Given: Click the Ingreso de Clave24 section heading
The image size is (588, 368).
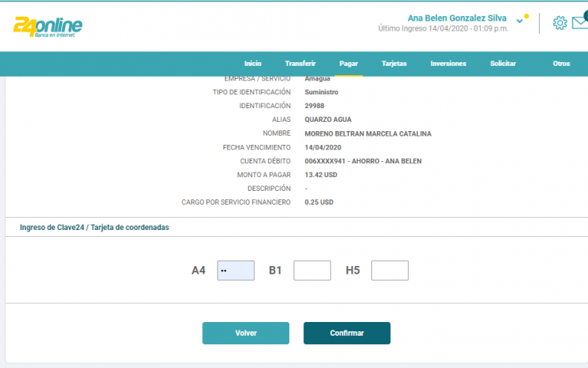Looking at the screenshot, I should tap(94, 228).
